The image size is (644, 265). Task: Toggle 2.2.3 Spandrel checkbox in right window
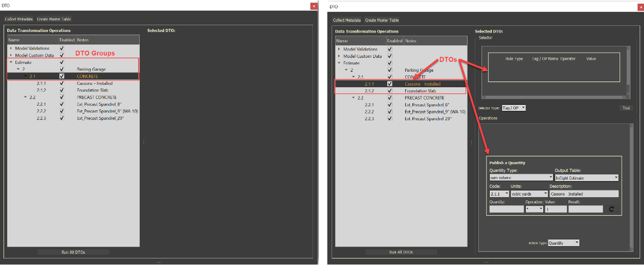[x=390, y=119]
